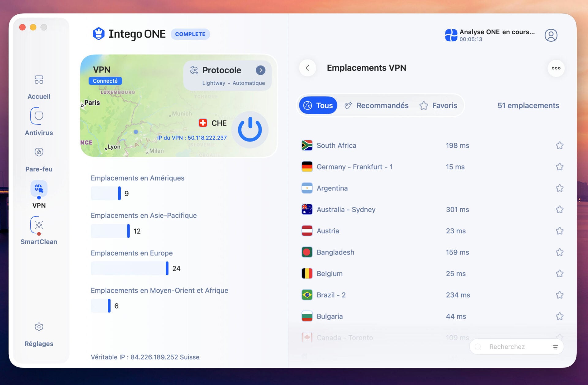Favorite the Brazil - 2 location

pos(560,295)
